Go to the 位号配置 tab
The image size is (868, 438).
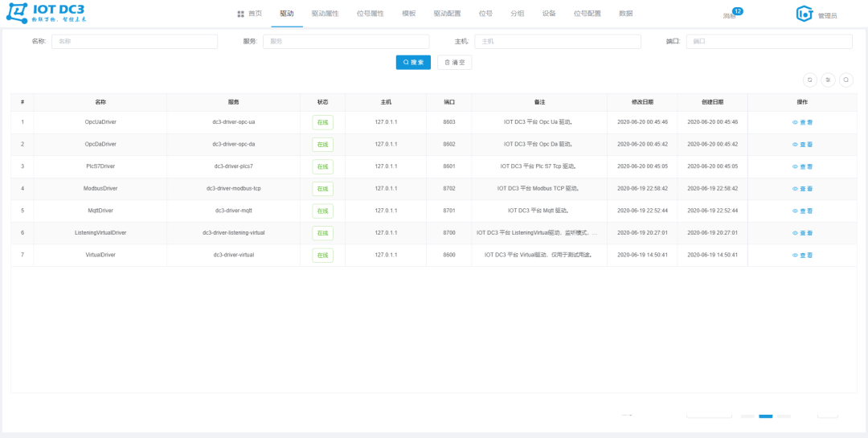(587, 14)
